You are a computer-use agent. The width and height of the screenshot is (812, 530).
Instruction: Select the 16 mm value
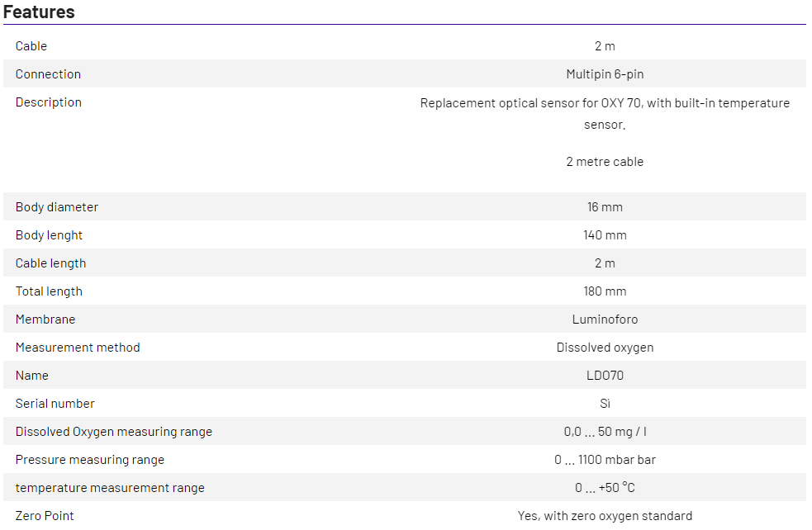605,207
